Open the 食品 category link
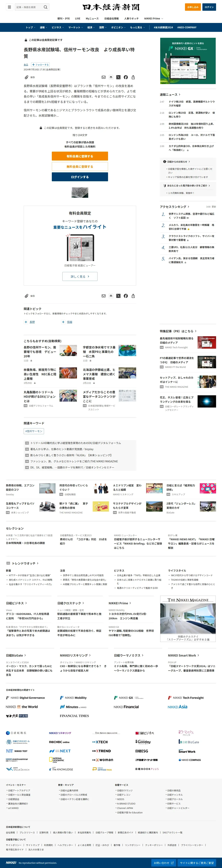Viewport: 222px width, 868px height. [x=26, y=65]
